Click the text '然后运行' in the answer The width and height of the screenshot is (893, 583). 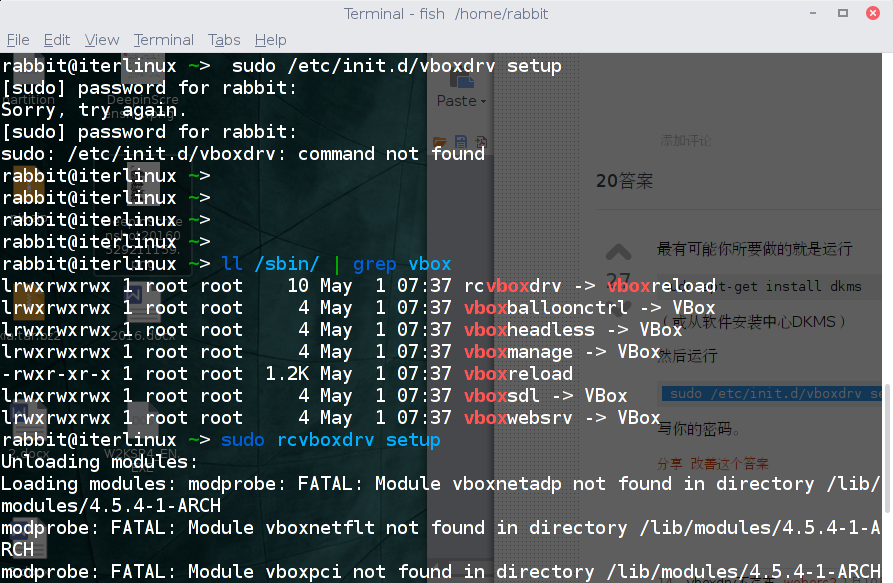(x=687, y=356)
